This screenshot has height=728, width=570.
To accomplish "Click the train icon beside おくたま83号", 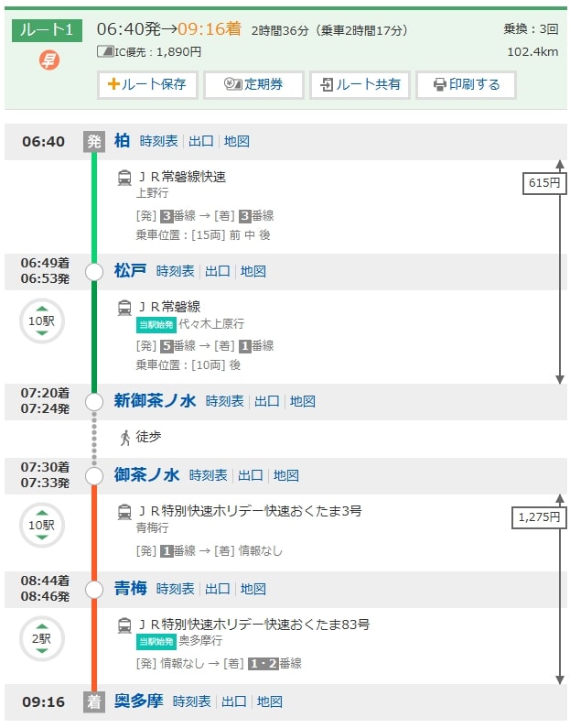I will click(124, 625).
